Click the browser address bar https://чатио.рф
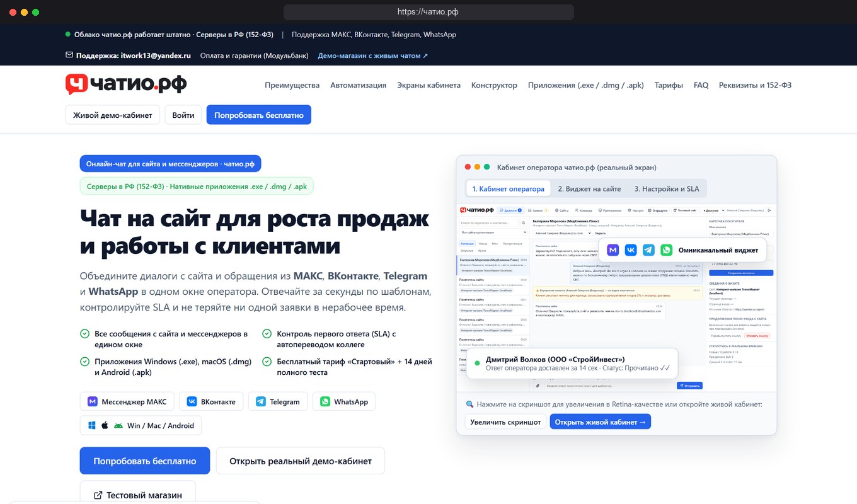This screenshot has width=857, height=504. pos(428,12)
